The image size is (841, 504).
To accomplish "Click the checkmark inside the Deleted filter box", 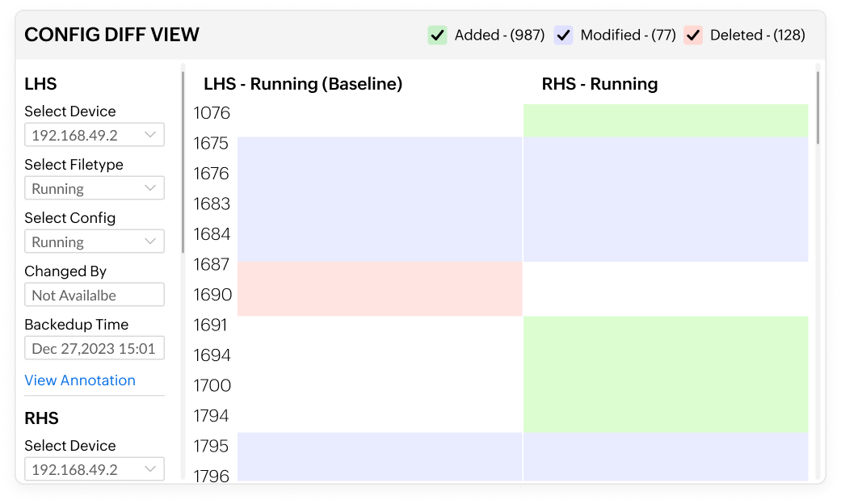I will pyautogui.click(x=693, y=35).
